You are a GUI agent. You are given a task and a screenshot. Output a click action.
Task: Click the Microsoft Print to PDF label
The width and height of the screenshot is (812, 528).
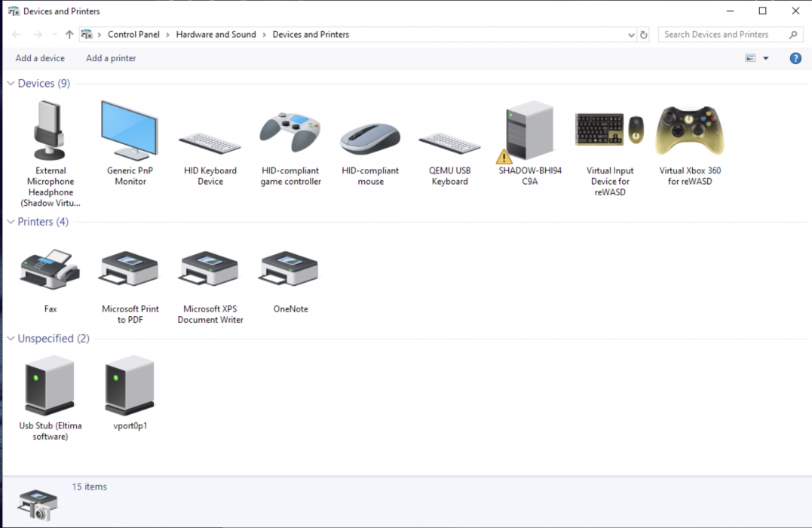click(x=130, y=314)
